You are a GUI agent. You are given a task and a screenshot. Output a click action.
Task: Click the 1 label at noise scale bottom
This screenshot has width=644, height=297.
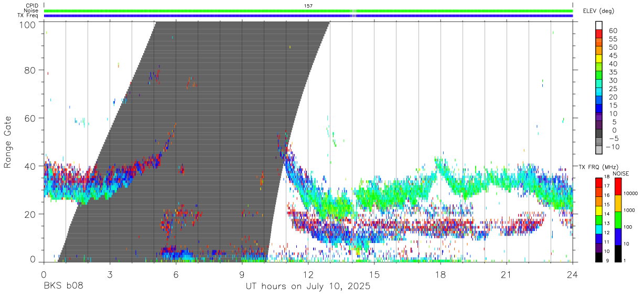pos(625,260)
